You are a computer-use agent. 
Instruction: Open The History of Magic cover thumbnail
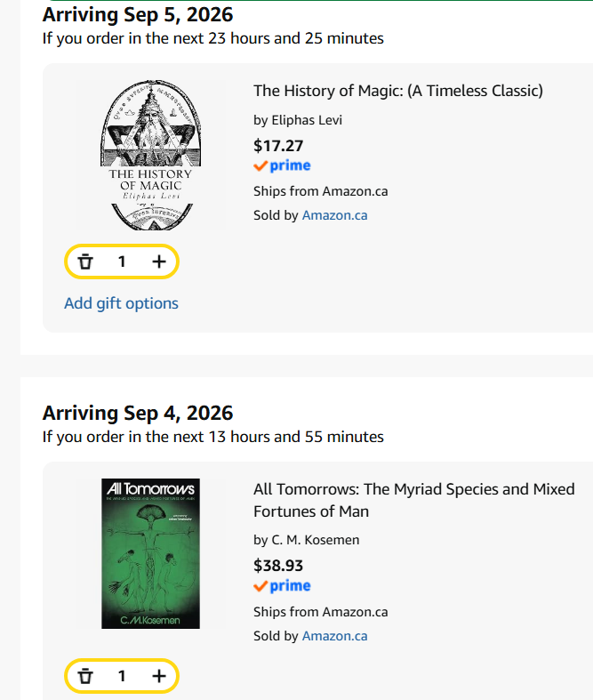(x=151, y=156)
